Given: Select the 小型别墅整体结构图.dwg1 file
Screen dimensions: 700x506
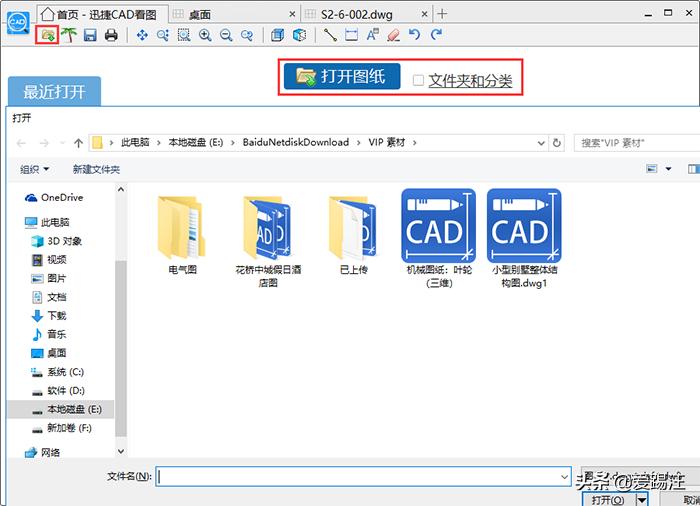Looking at the screenshot, I should click(x=525, y=239).
